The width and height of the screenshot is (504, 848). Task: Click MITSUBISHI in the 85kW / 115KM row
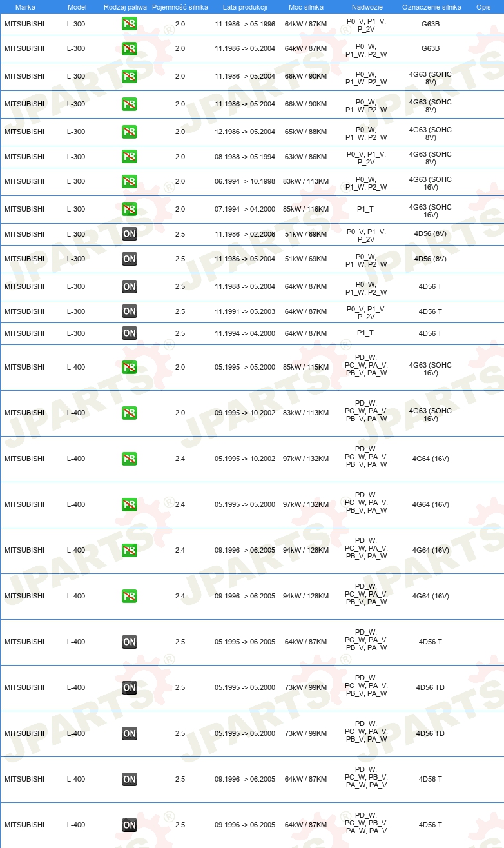tap(24, 367)
